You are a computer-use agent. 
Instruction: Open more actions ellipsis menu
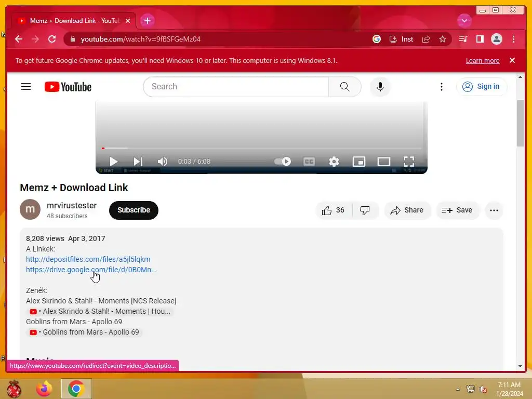[494, 210]
